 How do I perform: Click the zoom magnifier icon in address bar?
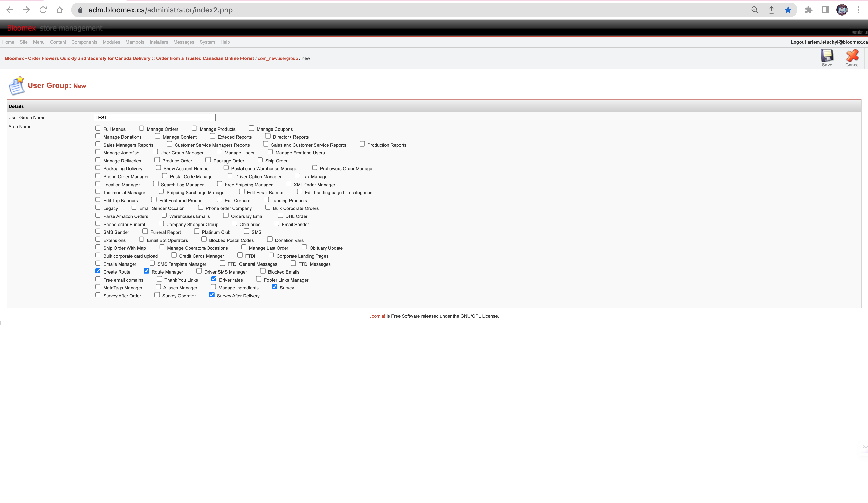[754, 10]
